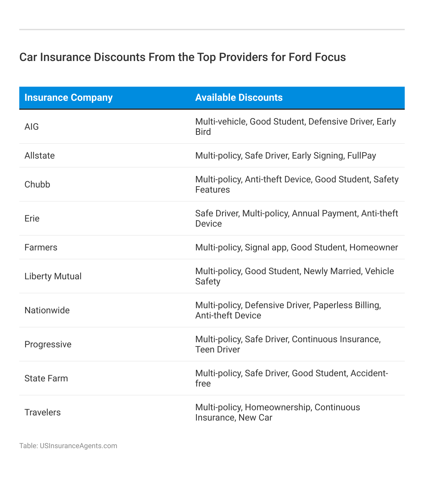Select the AIG company cell
Screen dimensions: 424x504
coord(31,127)
